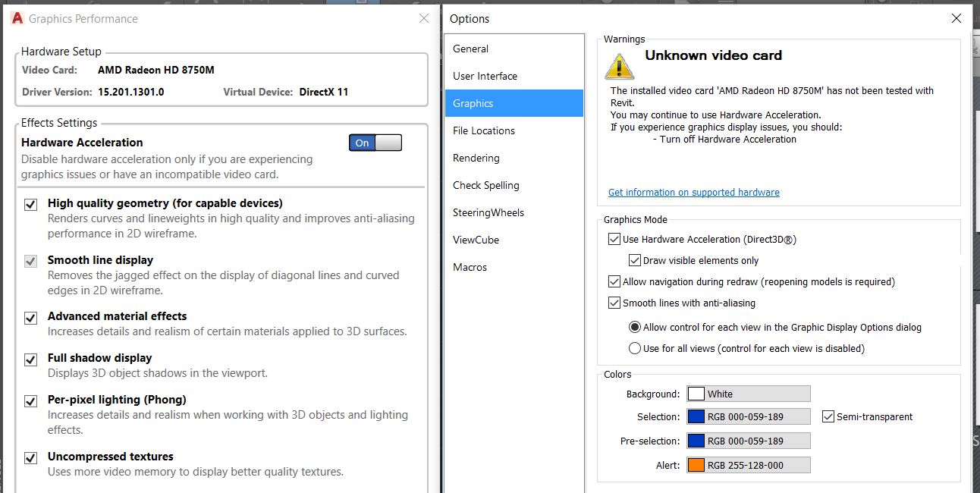Screen dimensions: 980x493
Task: Click the greyed Smooth line display checkbox
Action: click(x=31, y=262)
